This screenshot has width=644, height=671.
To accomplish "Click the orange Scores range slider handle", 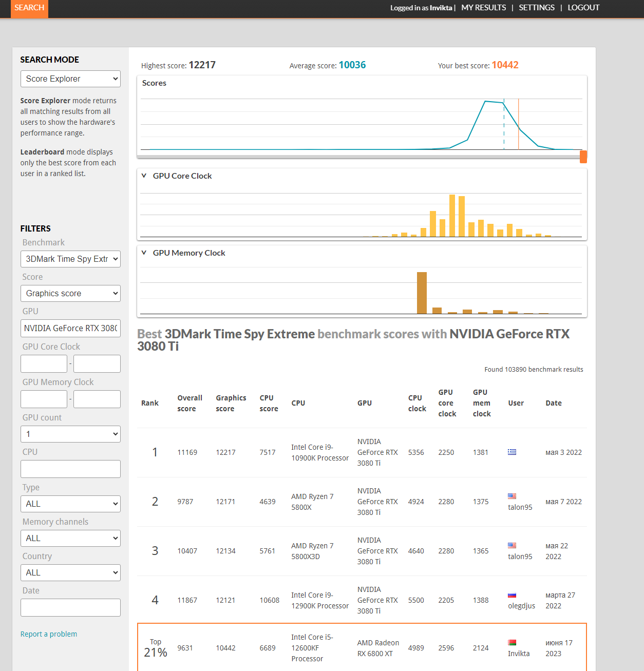I will [583, 157].
